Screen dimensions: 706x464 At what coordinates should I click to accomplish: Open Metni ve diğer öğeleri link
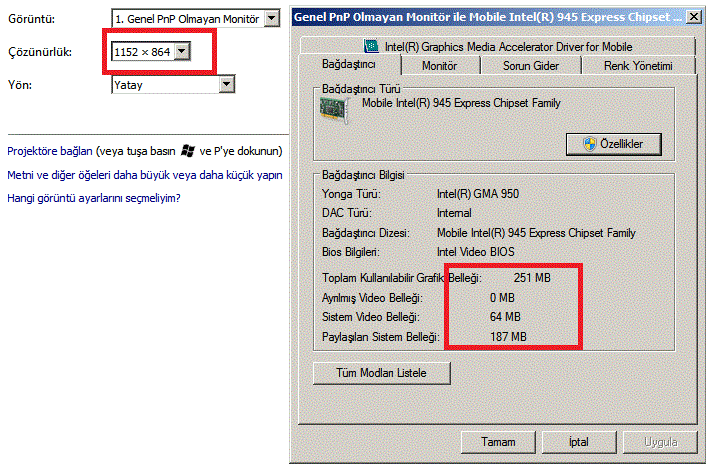[x=145, y=175]
